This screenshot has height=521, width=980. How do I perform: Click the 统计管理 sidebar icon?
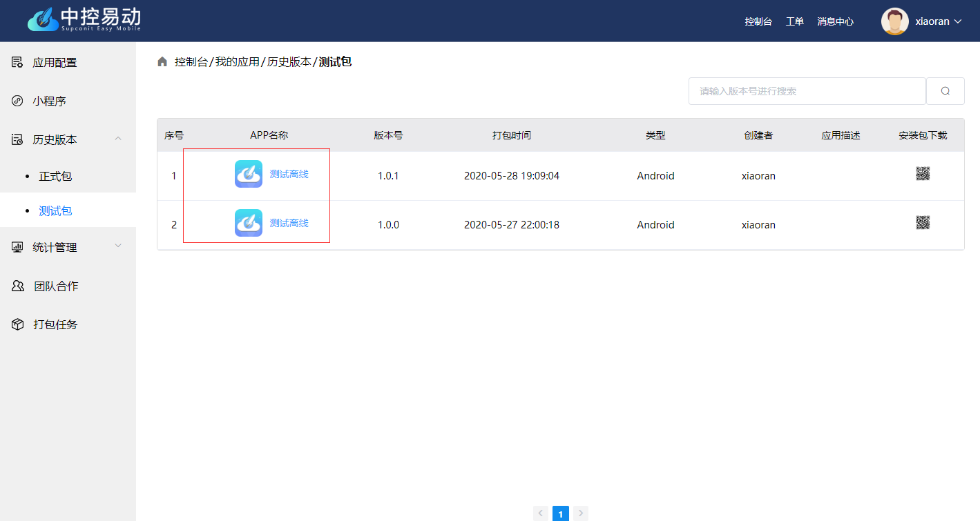[x=17, y=247]
